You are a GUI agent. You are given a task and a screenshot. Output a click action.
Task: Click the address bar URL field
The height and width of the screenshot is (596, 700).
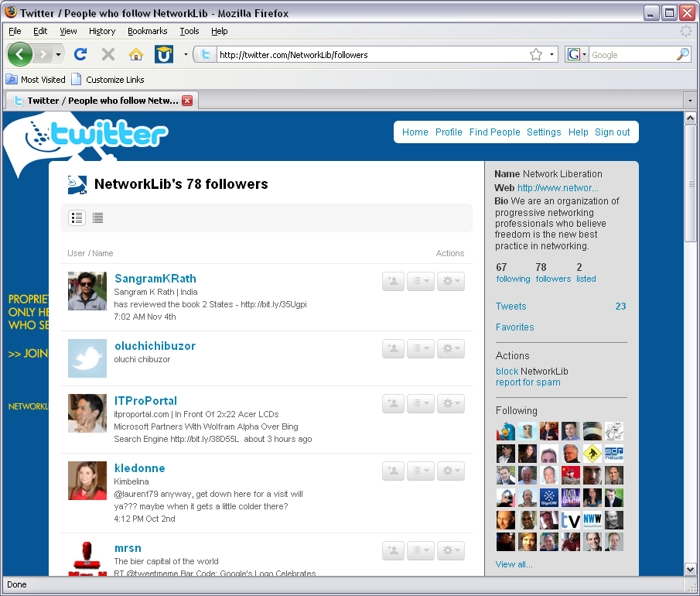(372, 54)
